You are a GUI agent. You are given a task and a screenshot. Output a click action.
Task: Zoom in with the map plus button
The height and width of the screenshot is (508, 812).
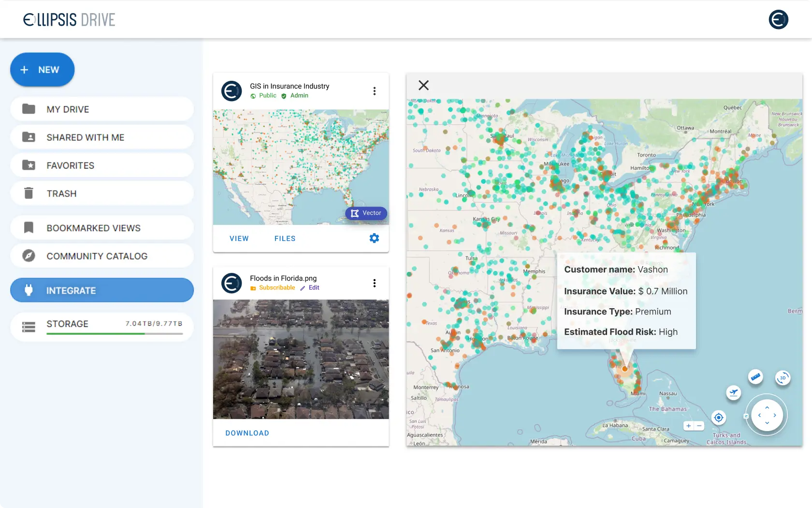click(688, 426)
